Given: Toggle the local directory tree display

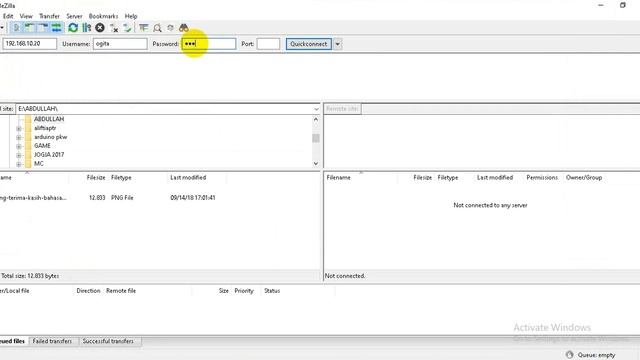Looking at the screenshot, I should (29, 28).
